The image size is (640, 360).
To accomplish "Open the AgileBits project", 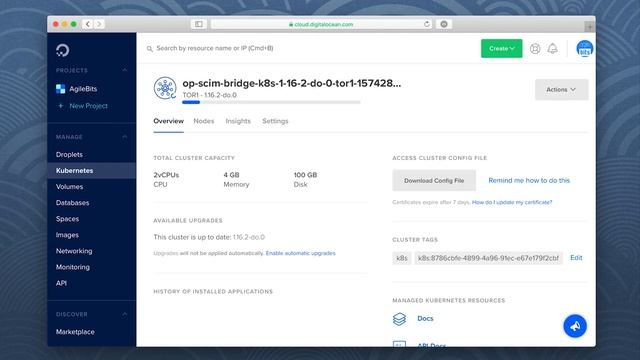I will tap(77, 89).
